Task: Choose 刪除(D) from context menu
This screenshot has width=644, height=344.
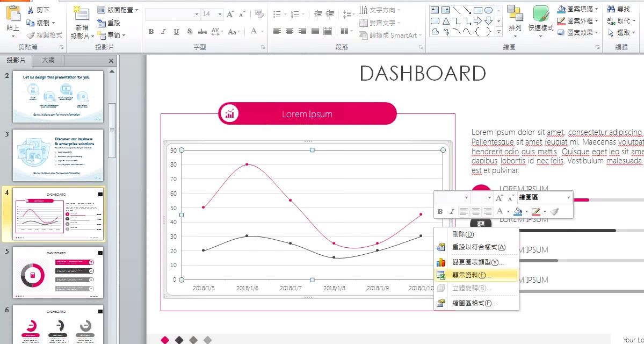Action: (476, 234)
